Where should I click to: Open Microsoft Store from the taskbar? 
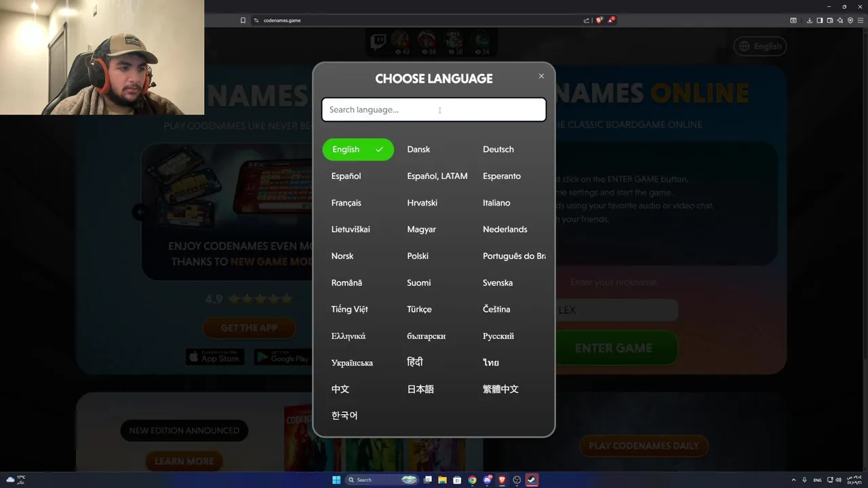[458, 480]
